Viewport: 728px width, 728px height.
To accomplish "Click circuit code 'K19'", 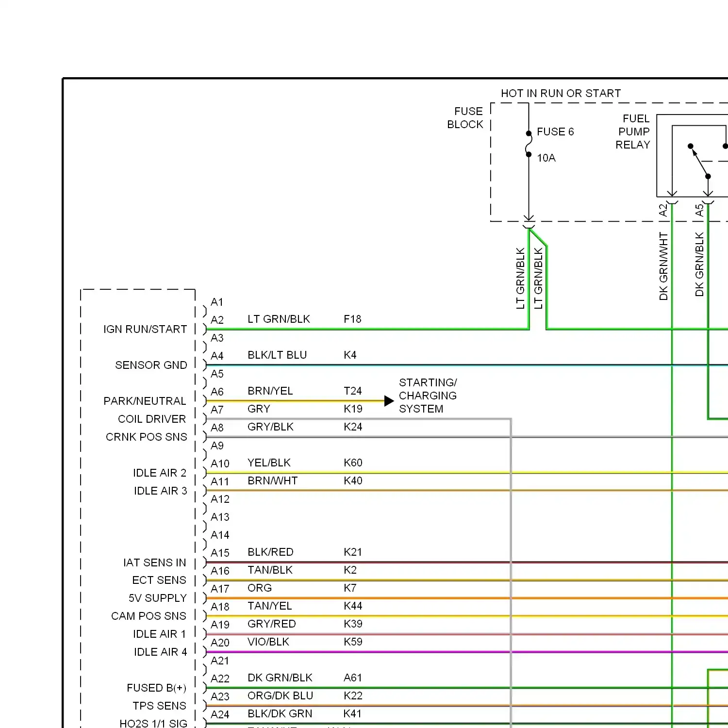I will [353, 409].
